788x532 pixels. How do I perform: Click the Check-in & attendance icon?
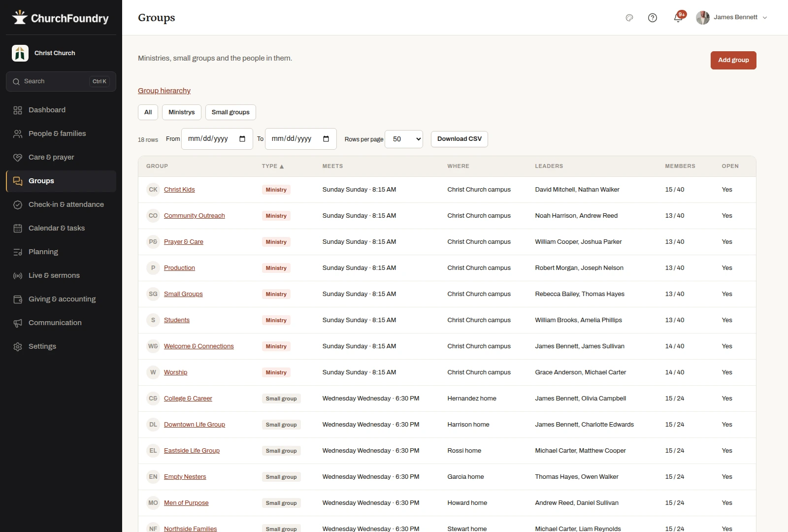tap(18, 205)
